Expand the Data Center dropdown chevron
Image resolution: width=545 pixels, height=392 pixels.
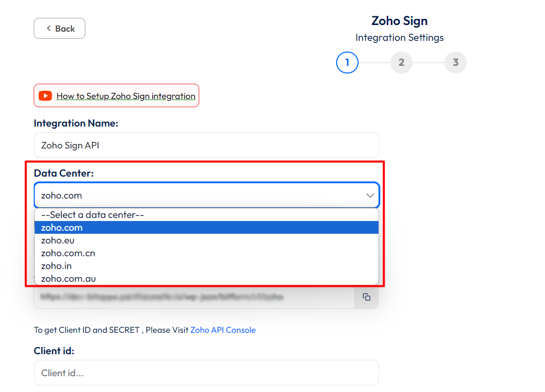click(x=370, y=195)
